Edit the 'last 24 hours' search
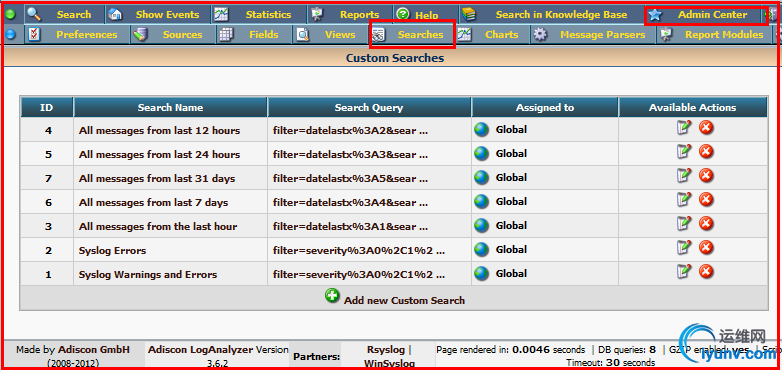The width and height of the screenshot is (782, 370). 684,152
